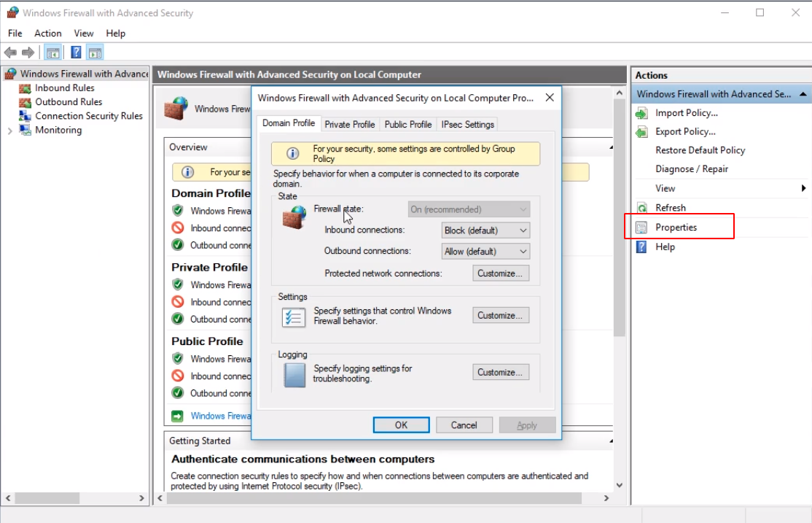812x523 pixels.
Task: Click the Import Policy green arrow icon
Action: [x=641, y=113]
